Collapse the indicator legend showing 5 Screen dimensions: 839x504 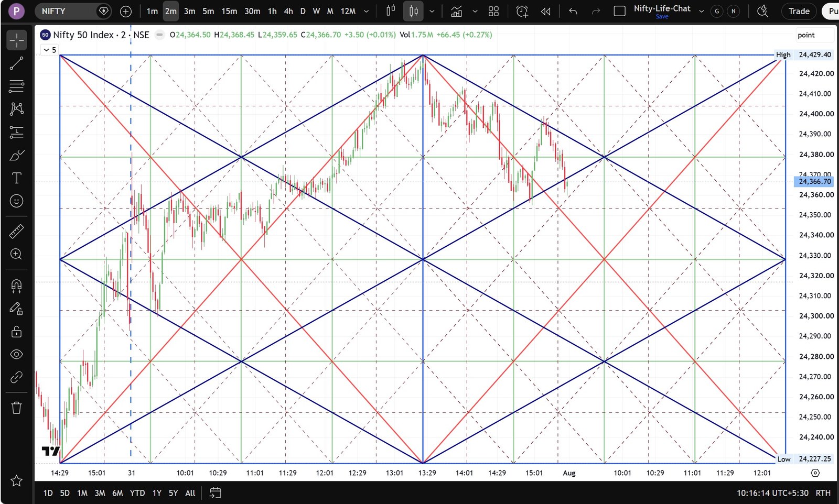(50, 50)
